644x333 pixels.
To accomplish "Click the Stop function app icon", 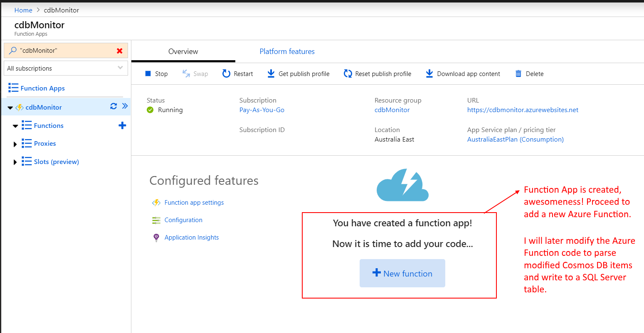I will (x=148, y=74).
